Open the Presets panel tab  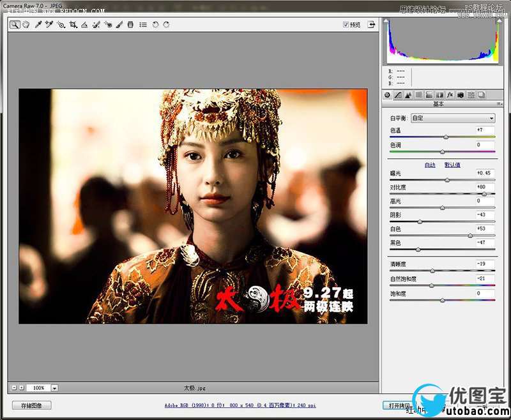coord(471,94)
